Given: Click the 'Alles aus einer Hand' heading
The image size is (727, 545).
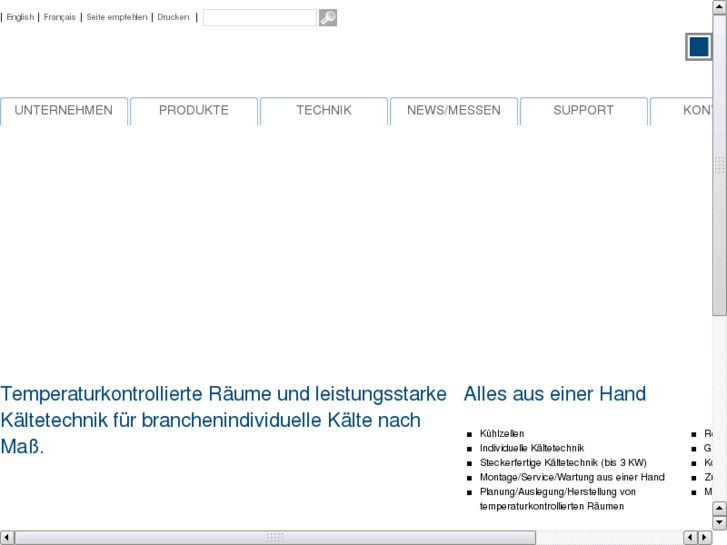Looking at the screenshot, I should click(x=555, y=394).
